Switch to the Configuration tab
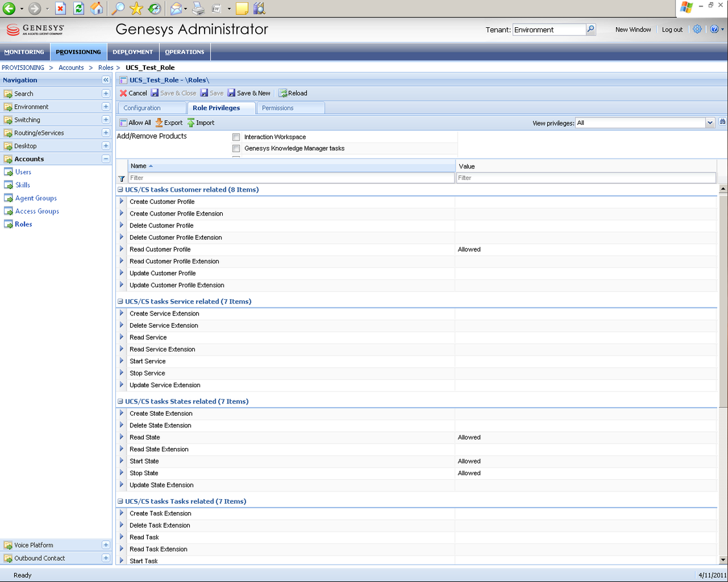The height and width of the screenshot is (582, 728). 152,107
